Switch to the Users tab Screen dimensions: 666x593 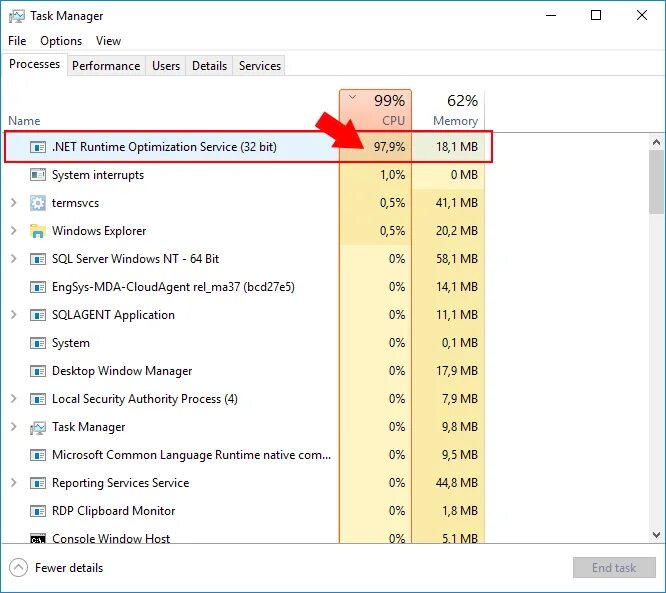pos(166,66)
